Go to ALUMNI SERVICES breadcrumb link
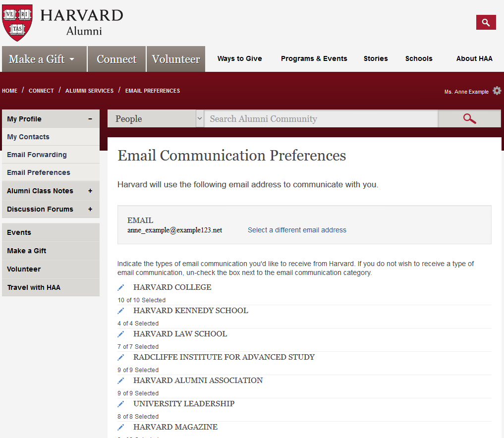 (x=89, y=91)
